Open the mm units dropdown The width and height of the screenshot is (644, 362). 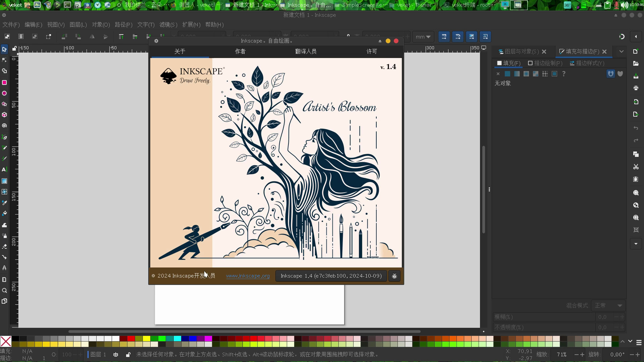pos(423,37)
